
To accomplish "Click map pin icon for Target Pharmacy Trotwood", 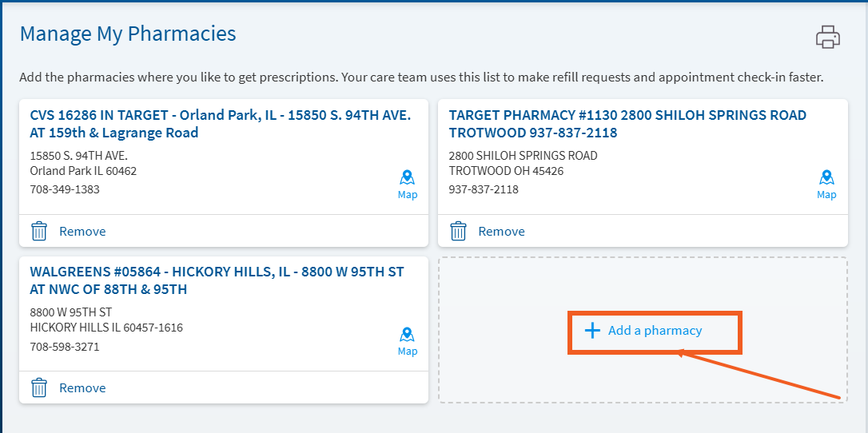I will 826,178.
